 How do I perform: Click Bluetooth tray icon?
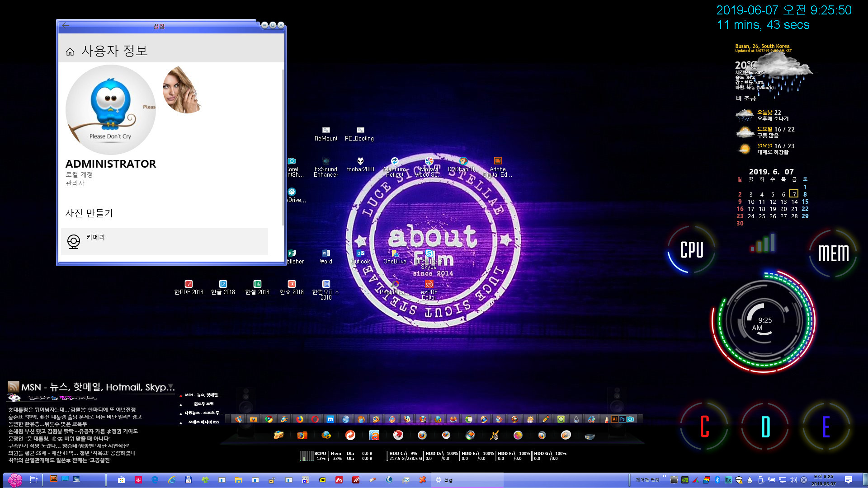pos(717,480)
